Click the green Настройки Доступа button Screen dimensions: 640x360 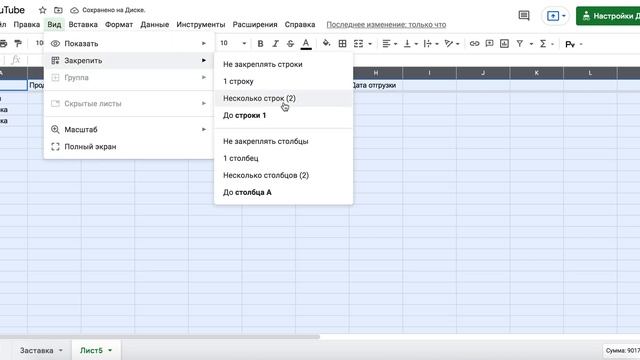coord(608,16)
